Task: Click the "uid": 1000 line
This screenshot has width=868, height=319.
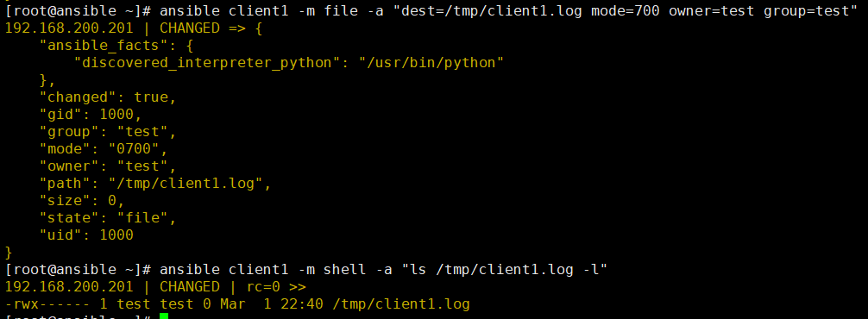Action: point(86,235)
